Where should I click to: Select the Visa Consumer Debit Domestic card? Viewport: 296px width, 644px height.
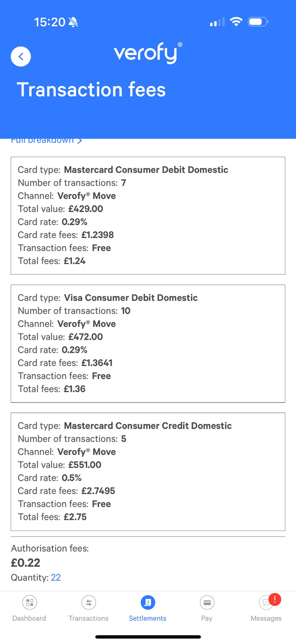coord(148,344)
